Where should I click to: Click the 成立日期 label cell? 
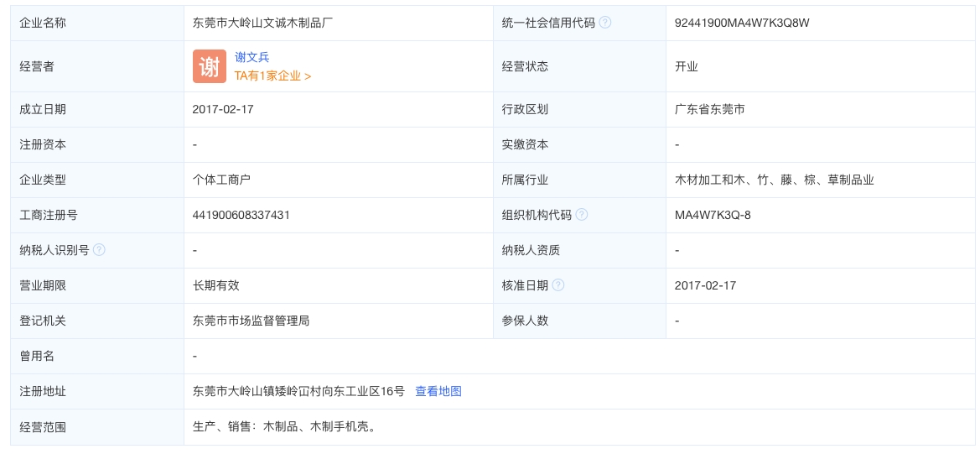point(97,109)
